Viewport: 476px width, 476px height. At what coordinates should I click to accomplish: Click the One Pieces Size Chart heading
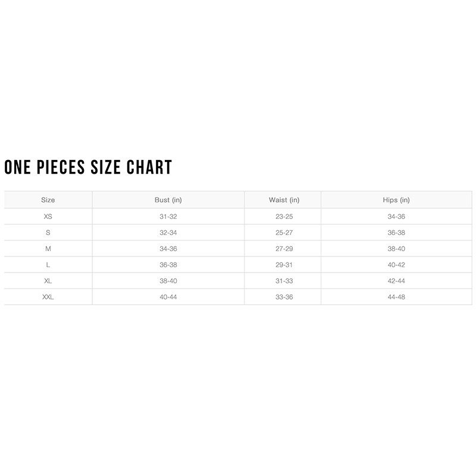[x=88, y=167]
